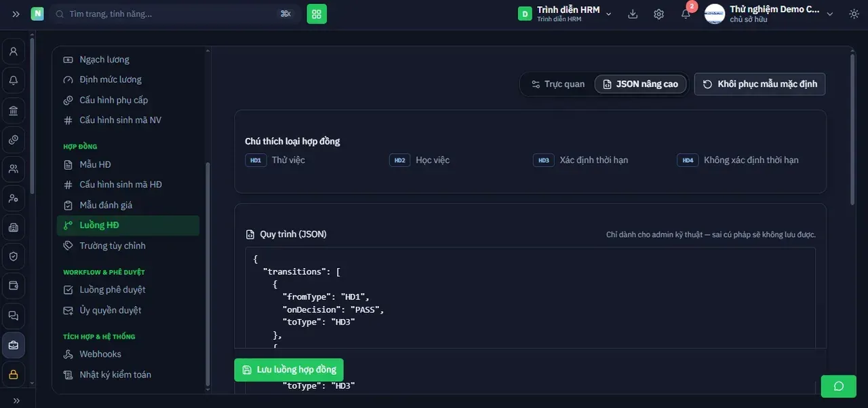Focus the search pages and features field
The image size is (868, 408).
[174, 14]
